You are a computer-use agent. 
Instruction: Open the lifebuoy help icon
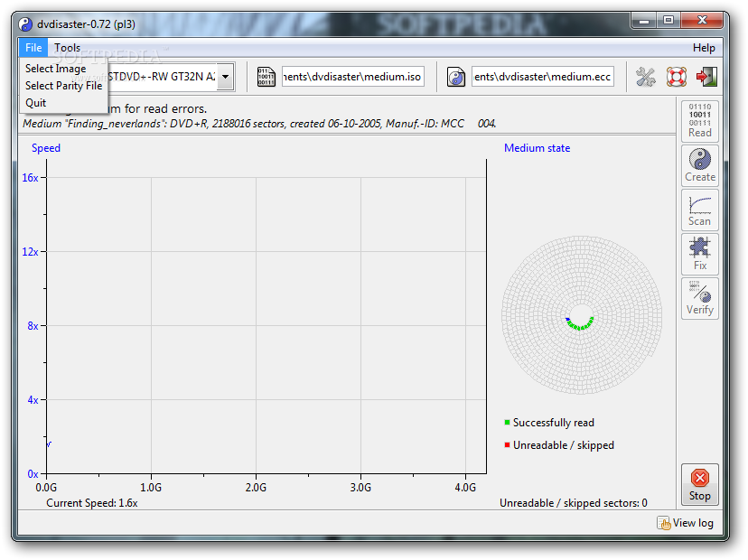pyautogui.click(x=676, y=77)
